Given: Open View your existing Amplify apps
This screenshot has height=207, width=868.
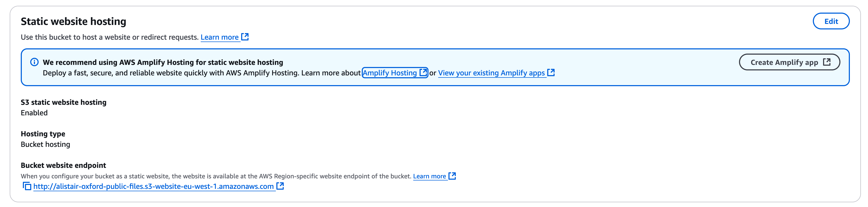Looking at the screenshot, I should tap(492, 73).
